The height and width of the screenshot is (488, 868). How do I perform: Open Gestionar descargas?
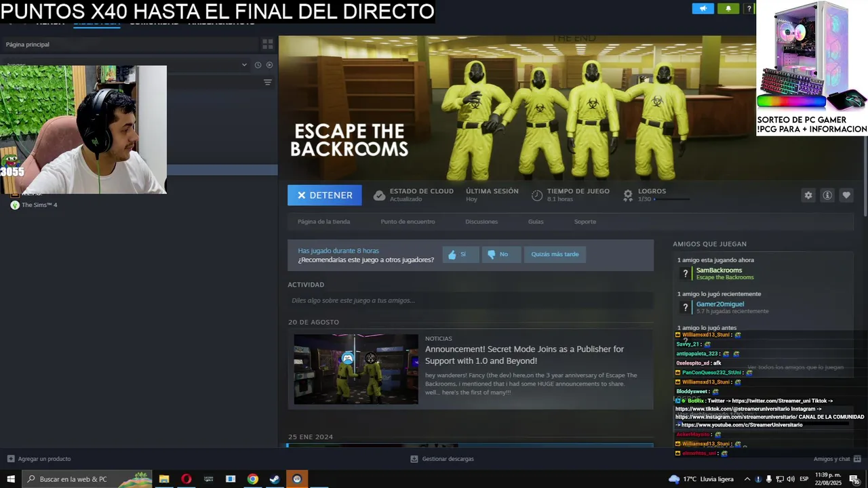click(442, 459)
